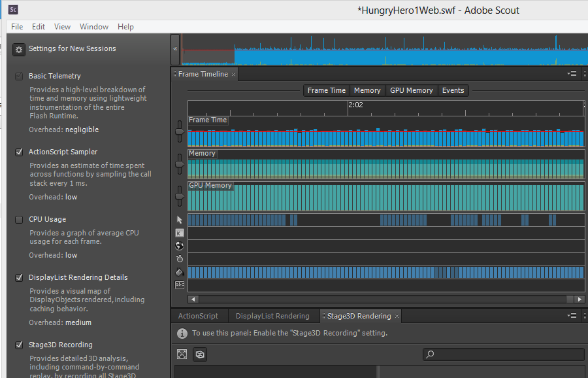Open Stage3D Rendering panel options menu
Viewport: 588px width, 378px height.
pyautogui.click(x=572, y=316)
